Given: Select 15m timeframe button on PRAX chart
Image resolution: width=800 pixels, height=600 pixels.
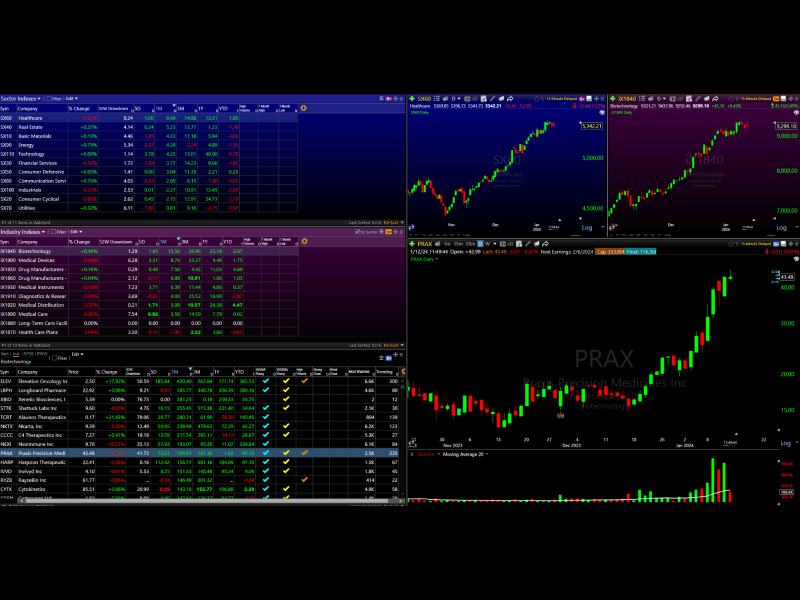Looking at the screenshot, I should click(459, 244).
